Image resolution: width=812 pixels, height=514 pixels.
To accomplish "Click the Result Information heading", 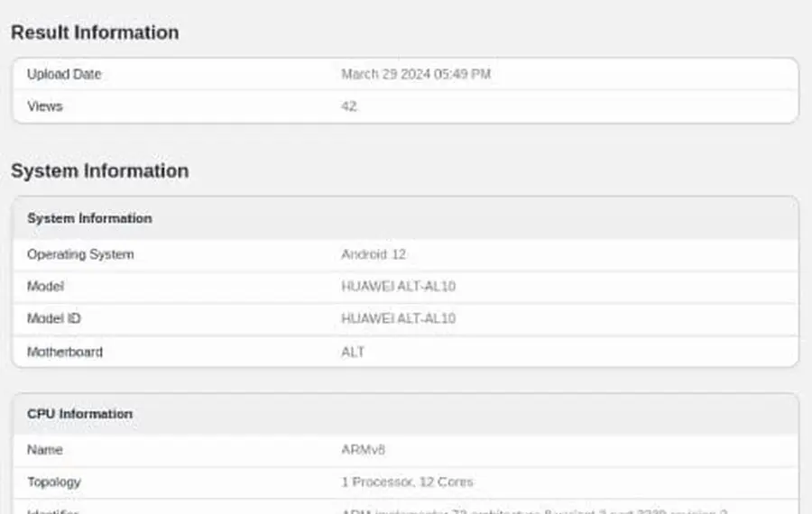I will coord(95,32).
